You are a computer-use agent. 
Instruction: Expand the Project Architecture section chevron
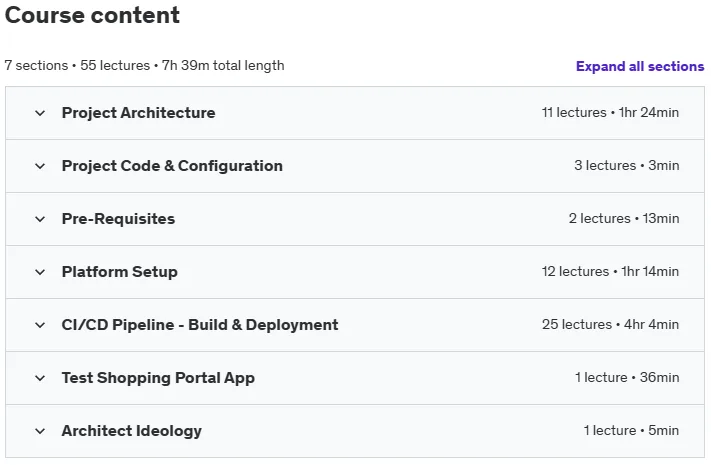point(40,113)
